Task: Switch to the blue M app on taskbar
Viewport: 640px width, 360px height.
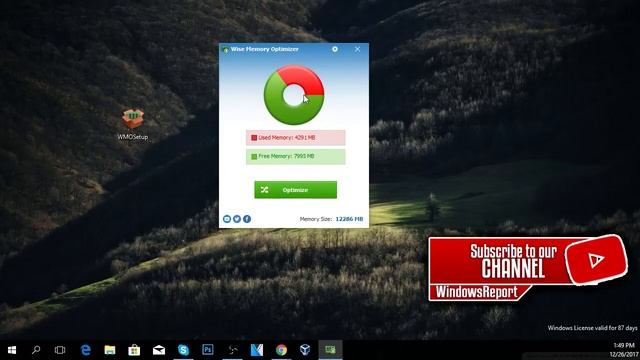Action: [x=257, y=350]
